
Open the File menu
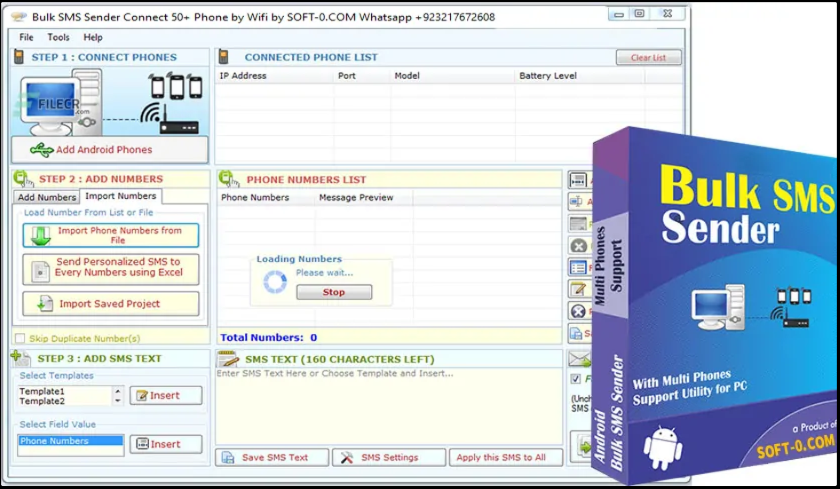point(26,37)
